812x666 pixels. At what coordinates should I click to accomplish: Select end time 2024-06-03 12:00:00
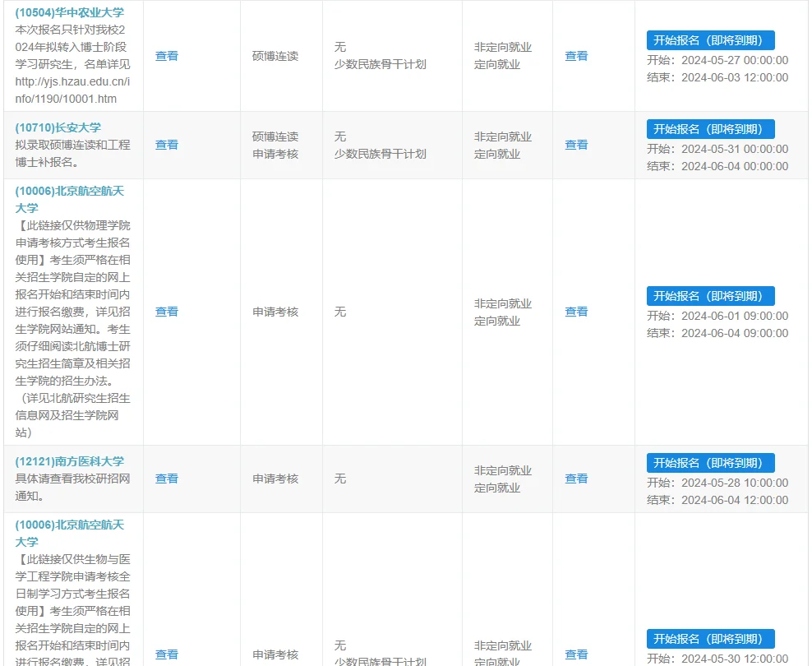click(734, 77)
